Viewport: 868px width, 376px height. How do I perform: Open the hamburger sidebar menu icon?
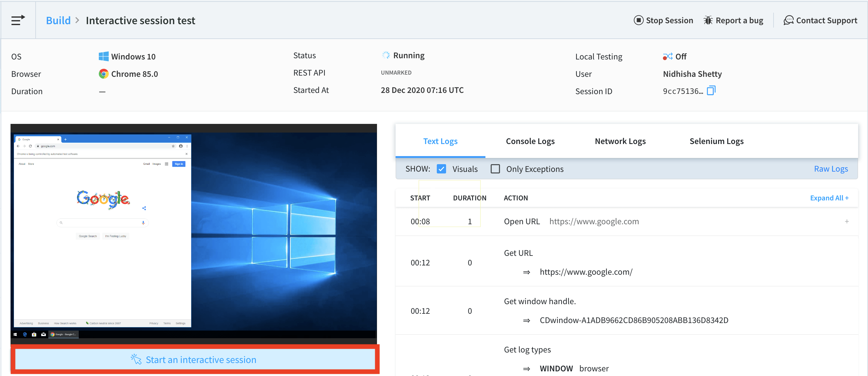click(x=18, y=20)
